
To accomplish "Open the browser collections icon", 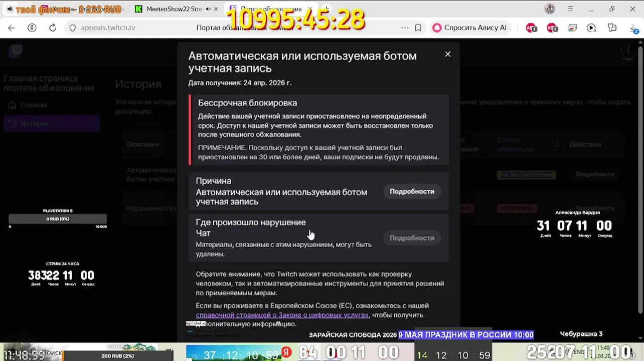I will pos(612,28).
